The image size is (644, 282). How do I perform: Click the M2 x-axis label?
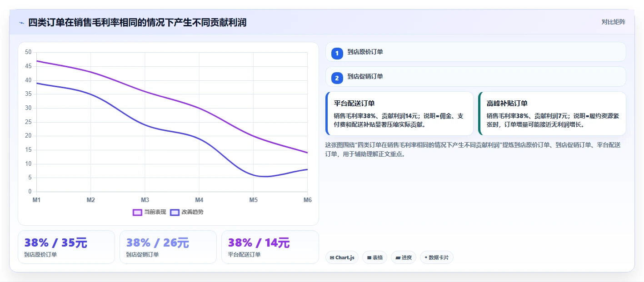point(90,200)
